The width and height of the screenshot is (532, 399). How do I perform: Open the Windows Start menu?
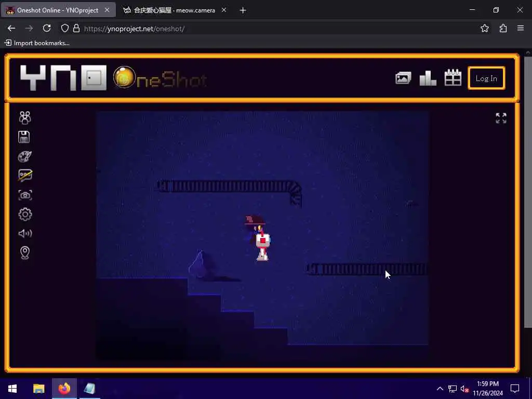(12, 389)
